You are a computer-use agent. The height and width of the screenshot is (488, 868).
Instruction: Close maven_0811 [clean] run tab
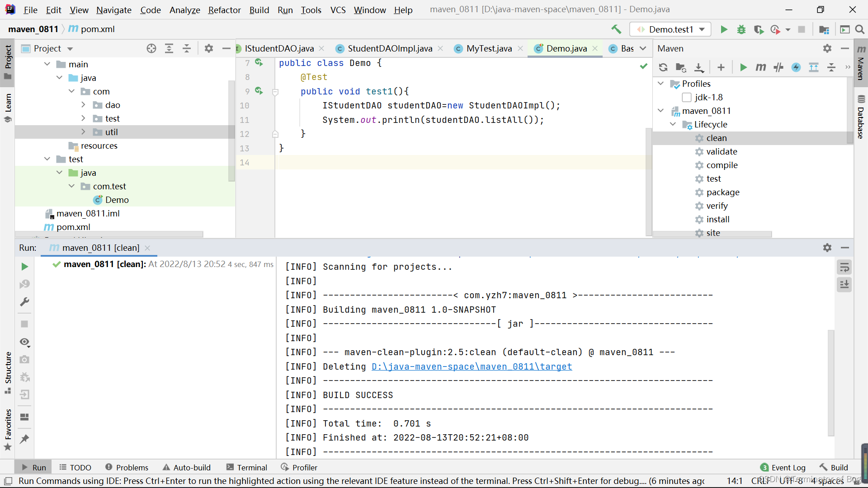(x=147, y=248)
